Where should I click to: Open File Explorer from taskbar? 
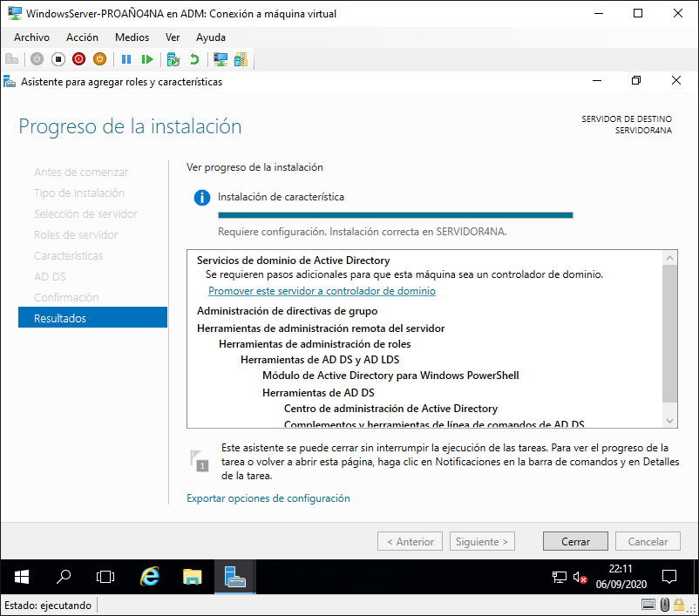click(x=192, y=577)
